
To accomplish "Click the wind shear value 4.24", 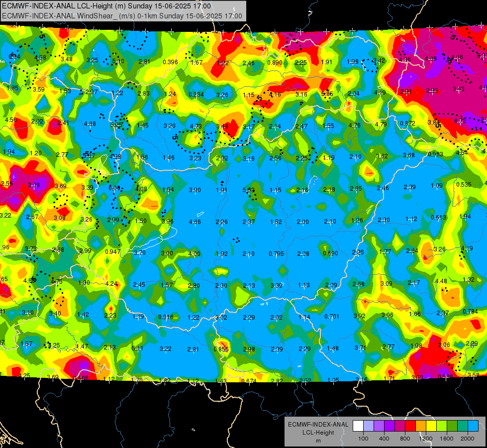I will [111, 284].
